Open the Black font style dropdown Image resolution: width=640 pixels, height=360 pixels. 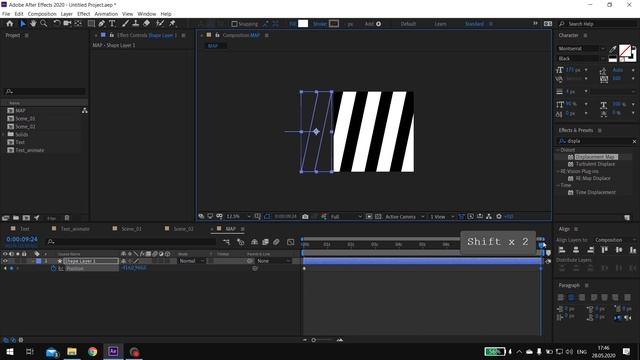click(x=582, y=58)
